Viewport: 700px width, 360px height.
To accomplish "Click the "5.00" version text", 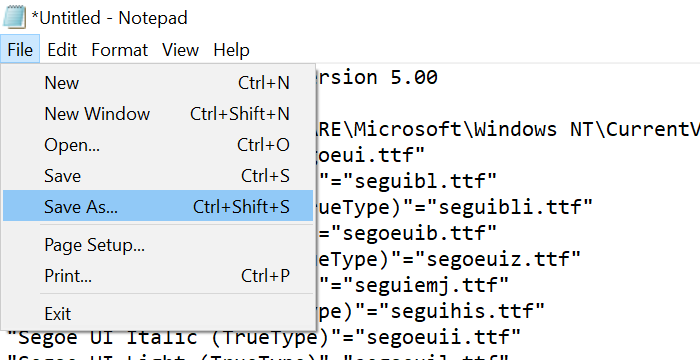I will pos(414,78).
